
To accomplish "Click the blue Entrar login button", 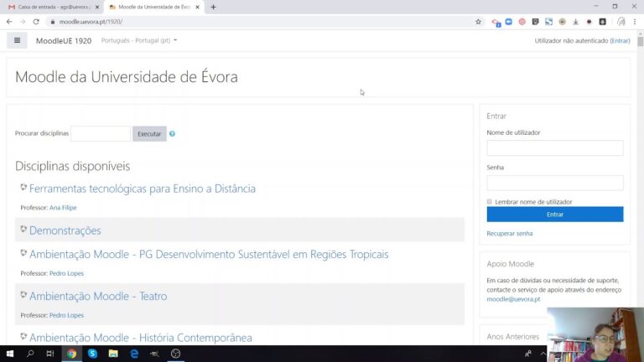I will tap(555, 215).
